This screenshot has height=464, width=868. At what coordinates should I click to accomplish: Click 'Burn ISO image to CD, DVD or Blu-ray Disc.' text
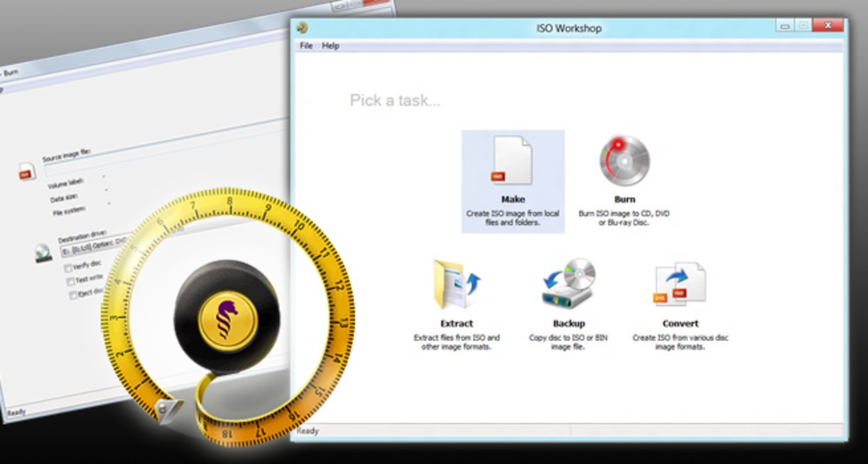click(625, 217)
